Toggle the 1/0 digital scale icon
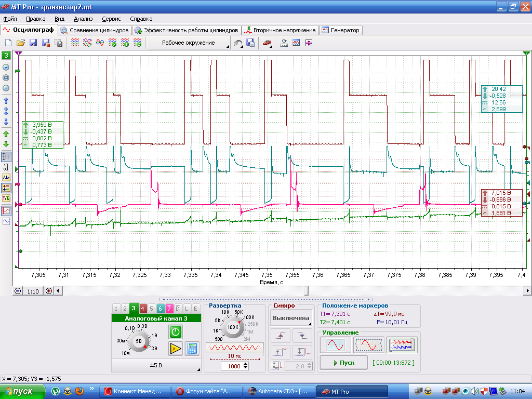 (x=6, y=167)
